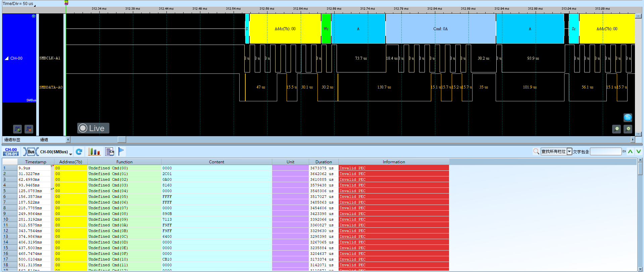Viewport: 644px width, 272px height.
Task: Click the Address(7b) column header
Action: (71, 162)
